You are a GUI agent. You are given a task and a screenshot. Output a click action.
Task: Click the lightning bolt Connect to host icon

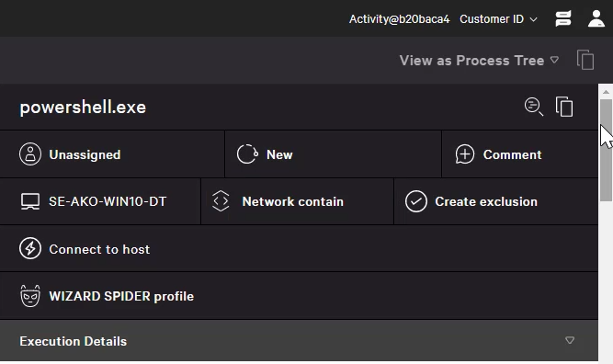[30, 248]
